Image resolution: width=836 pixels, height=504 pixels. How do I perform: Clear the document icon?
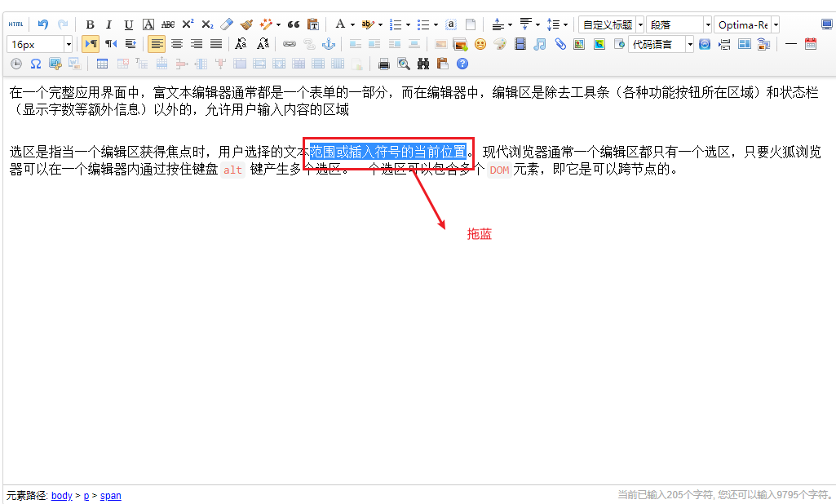(471, 24)
